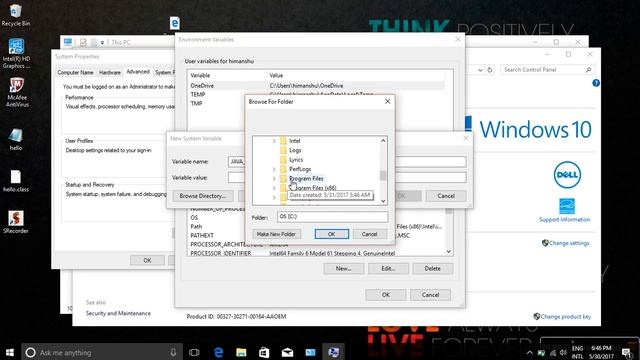Open Advanced tab in System Properties

coord(138,72)
